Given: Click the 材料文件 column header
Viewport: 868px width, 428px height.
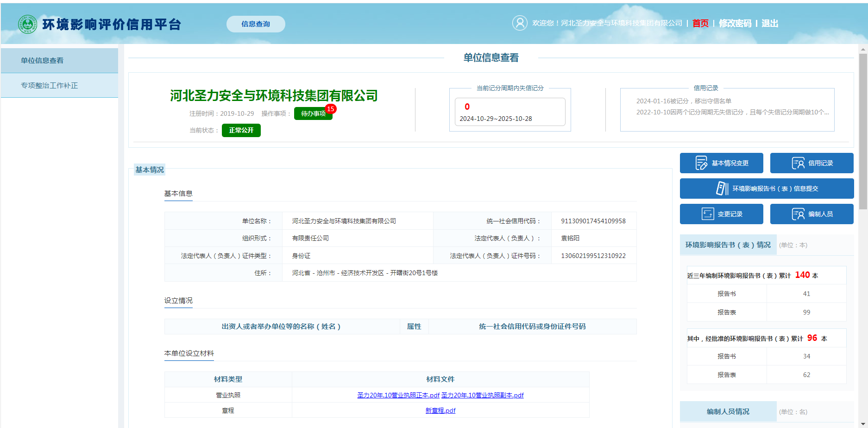Looking at the screenshot, I should point(440,379).
